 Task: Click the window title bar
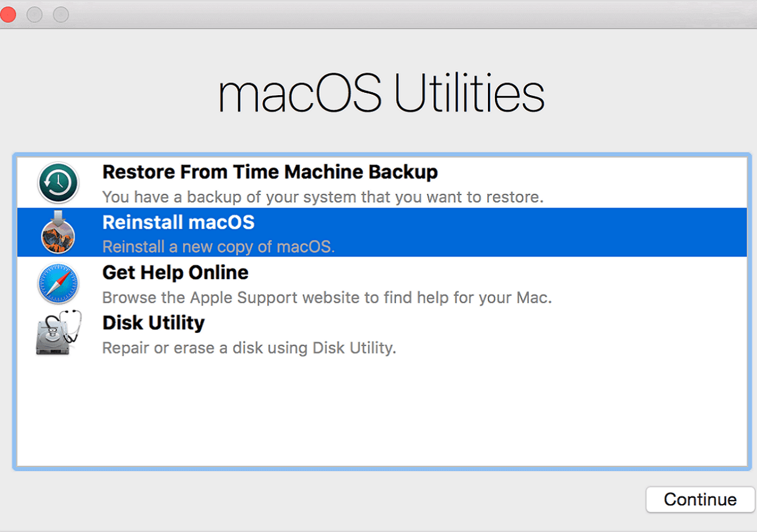[378, 14]
